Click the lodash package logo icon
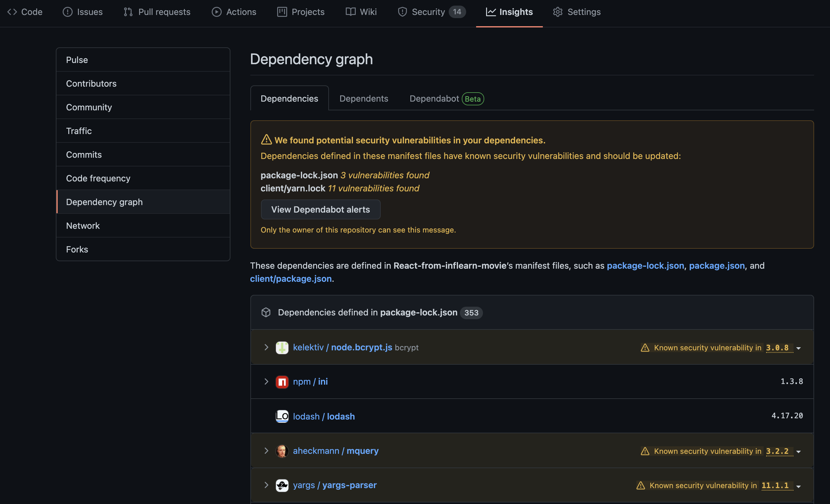 click(282, 416)
